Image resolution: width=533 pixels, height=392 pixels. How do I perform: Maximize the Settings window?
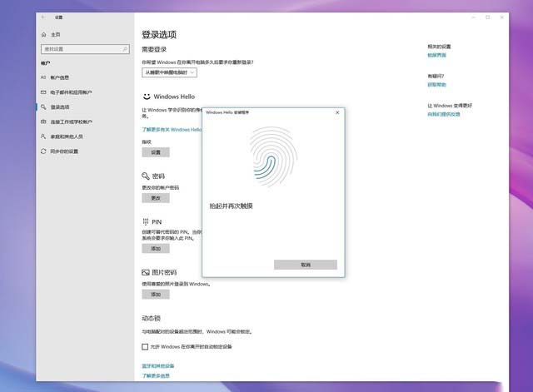point(488,17)
